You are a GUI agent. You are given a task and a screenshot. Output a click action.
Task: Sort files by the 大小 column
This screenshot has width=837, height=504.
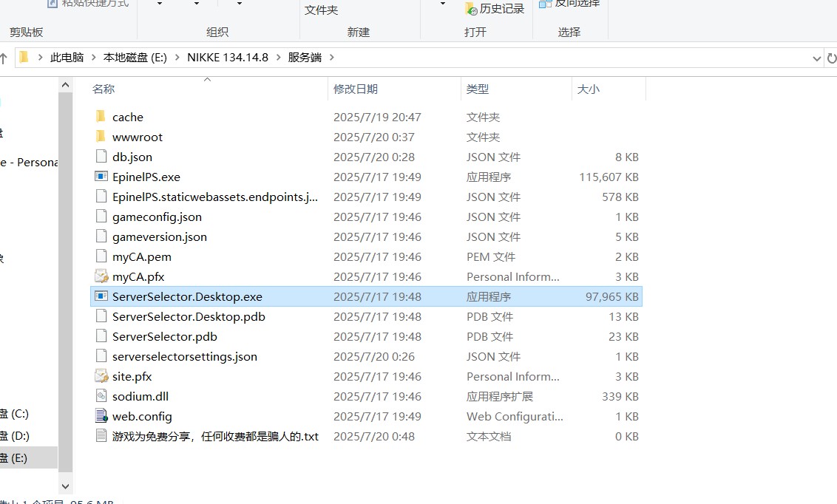[588, 89]
